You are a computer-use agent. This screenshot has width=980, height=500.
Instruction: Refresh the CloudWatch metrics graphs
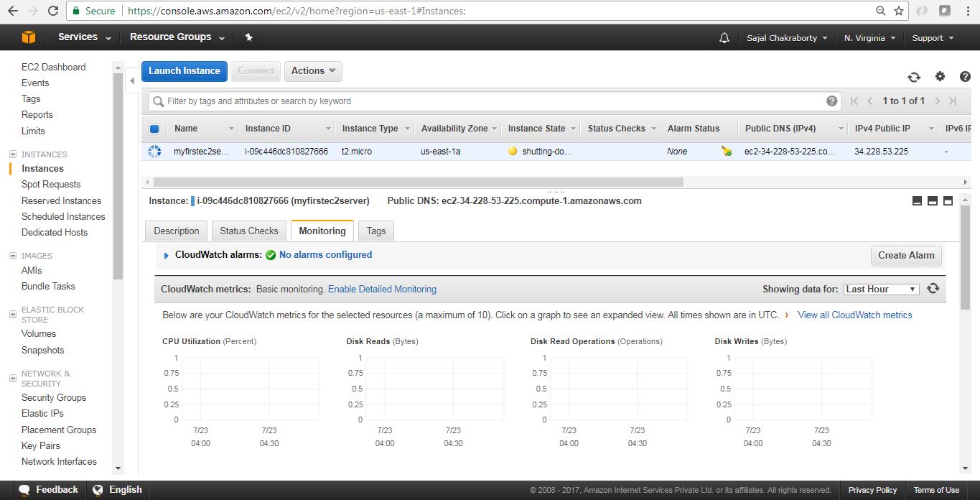point(933,289)
